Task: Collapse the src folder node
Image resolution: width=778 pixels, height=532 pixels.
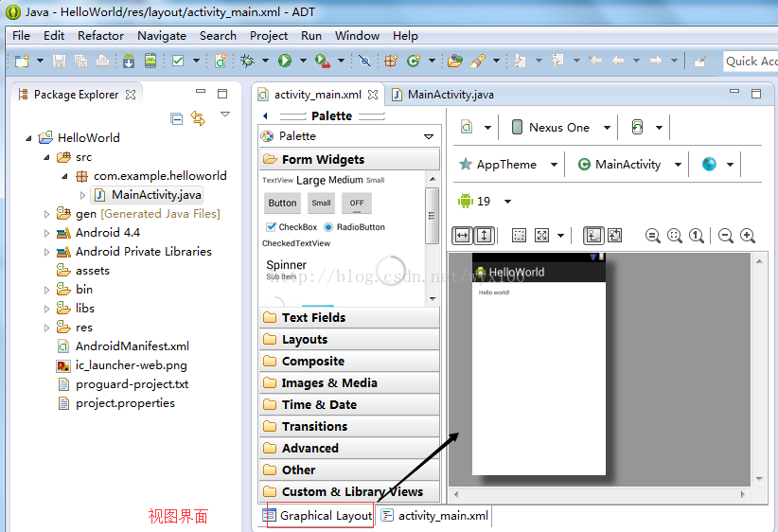Action: [x=46, y=157]
